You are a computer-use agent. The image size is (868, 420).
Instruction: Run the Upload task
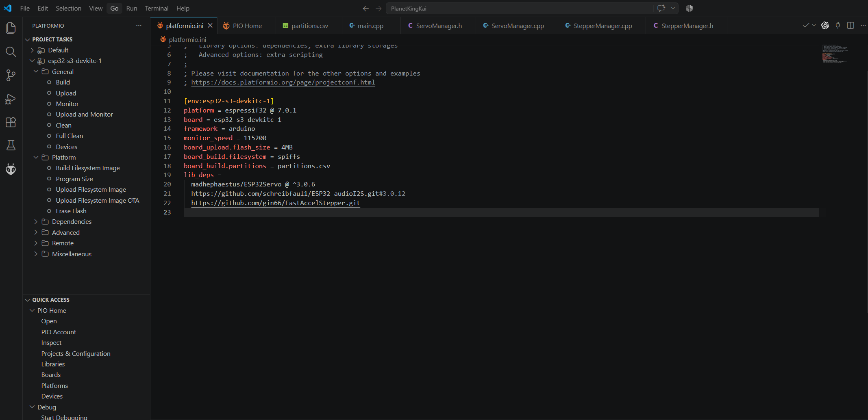click(x=66, y=93)
